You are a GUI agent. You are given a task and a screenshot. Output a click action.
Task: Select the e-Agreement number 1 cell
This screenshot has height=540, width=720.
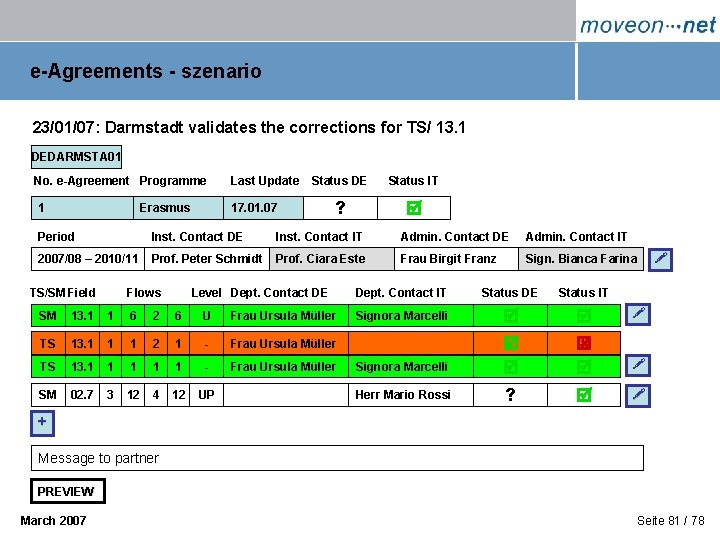click(82, 208)
